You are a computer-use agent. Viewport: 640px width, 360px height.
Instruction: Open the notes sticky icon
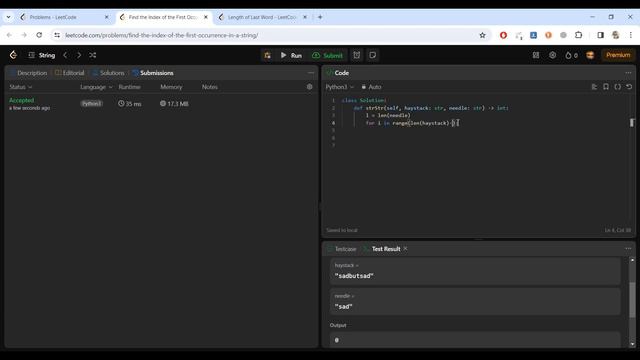click(373, 55)
